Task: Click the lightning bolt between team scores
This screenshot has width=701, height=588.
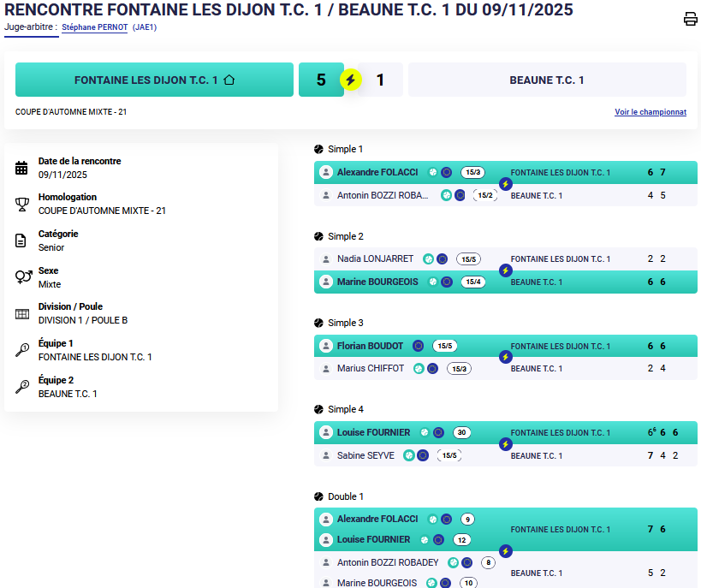Action: pyautogui.click(x=350, y=80)
